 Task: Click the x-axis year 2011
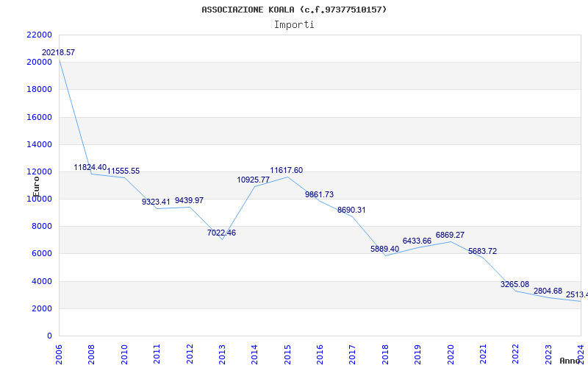pyautogui.click(x=157, y=354)
